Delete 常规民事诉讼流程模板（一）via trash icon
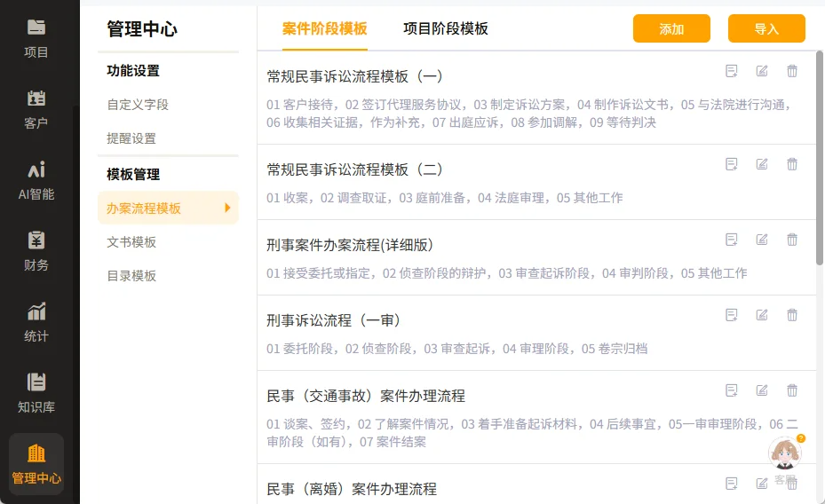 click(x=792, y=71)
